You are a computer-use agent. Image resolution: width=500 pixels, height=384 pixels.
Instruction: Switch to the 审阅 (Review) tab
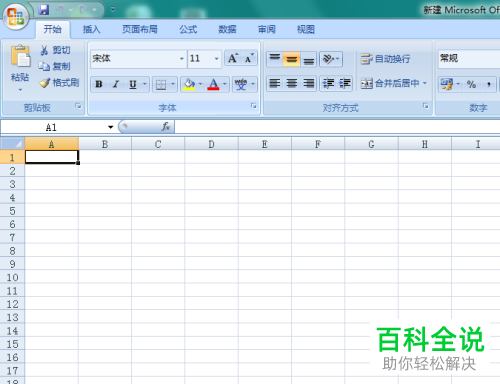click(267, 29)
